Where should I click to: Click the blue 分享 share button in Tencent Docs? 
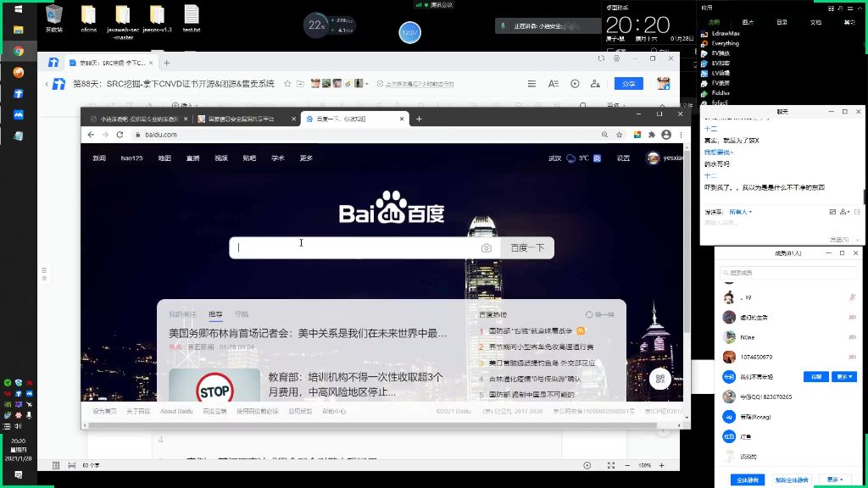[629, 84]
